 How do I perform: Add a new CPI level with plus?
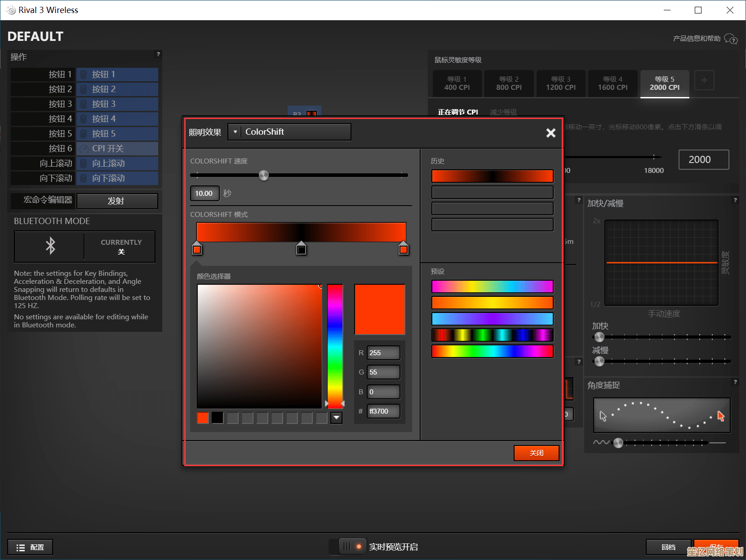(x=704, y=80)
